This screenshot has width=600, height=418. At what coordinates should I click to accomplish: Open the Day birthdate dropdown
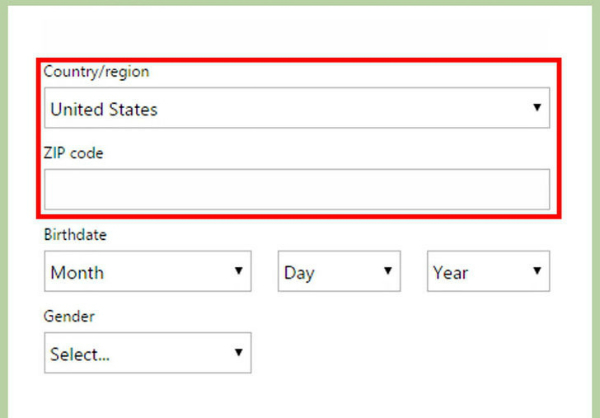click(x=339, y=271)
